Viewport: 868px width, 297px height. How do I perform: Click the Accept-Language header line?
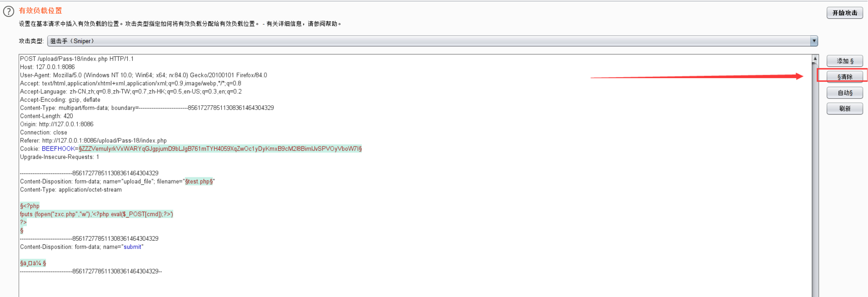[131, 91]
